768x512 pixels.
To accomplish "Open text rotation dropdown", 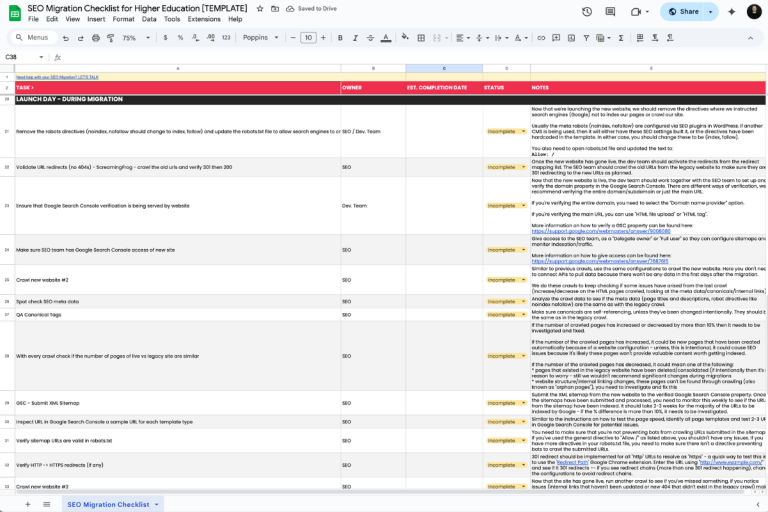I will (521, 38).
